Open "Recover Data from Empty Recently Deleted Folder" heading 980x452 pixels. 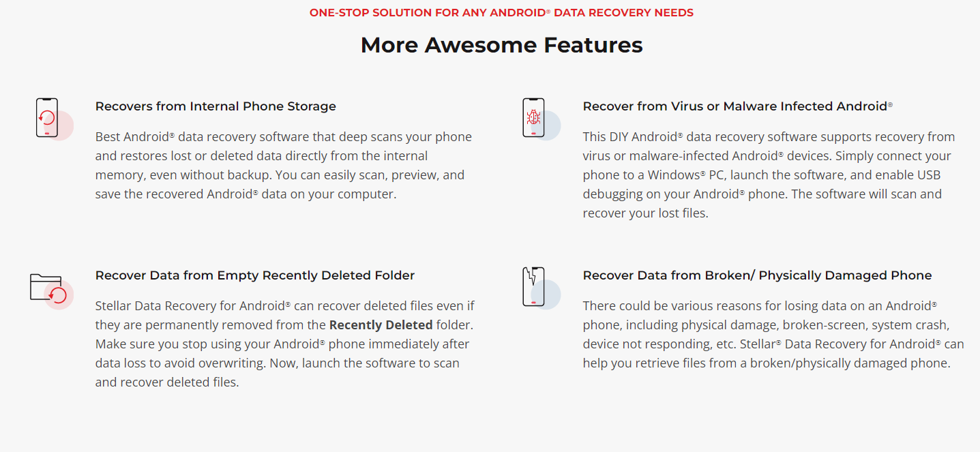click(255, 275)
